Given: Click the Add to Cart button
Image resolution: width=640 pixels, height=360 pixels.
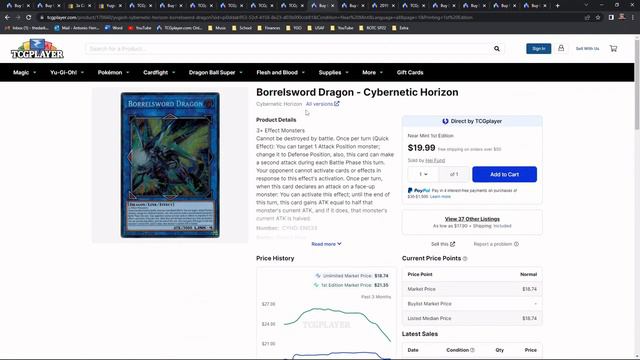Looking at the screenshot, I should click(x=504, y=174).
